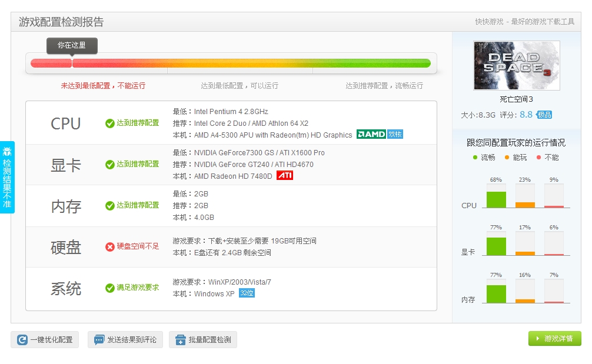
Task: Click the briefcase icon on 批量配置检测
Action: click(181, 339)
